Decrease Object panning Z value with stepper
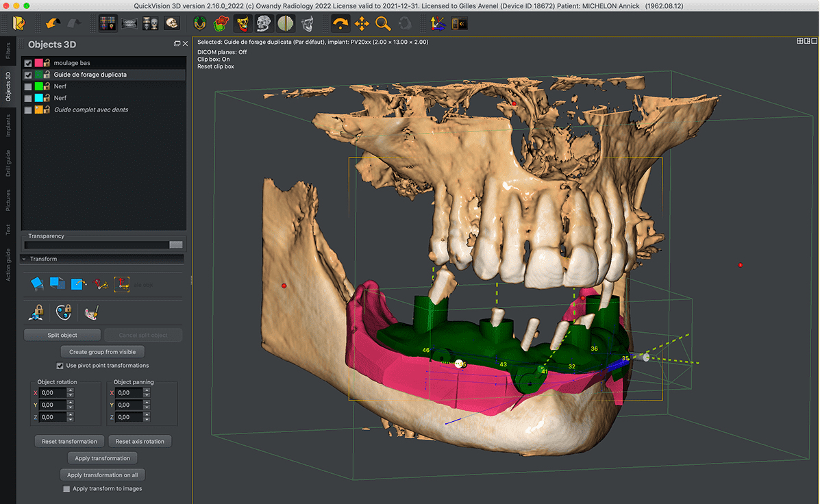Image resolution: width=820 pixels, height=504 pixels. click(147, 420)
